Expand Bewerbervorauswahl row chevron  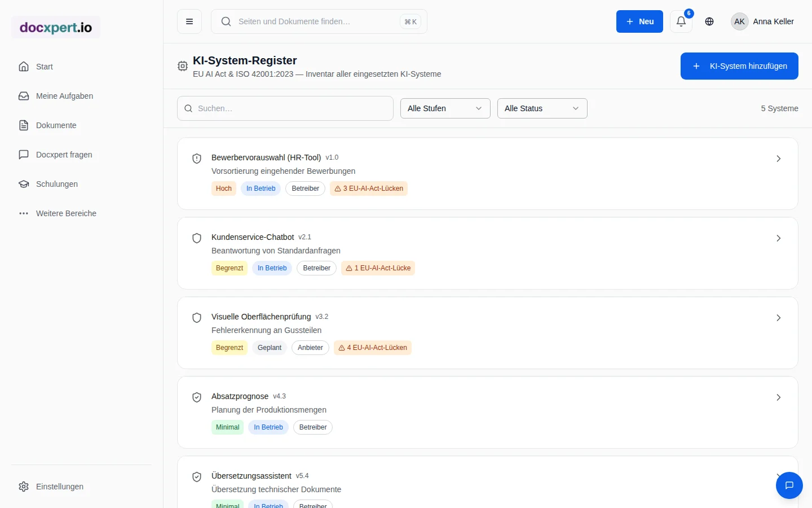click(778, 159)
